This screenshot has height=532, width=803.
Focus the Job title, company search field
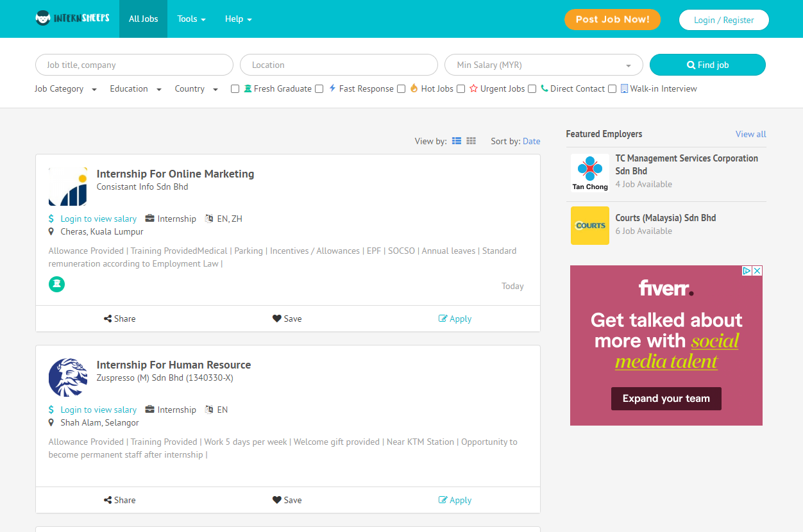pyautogui.click(x=134, y=65)
